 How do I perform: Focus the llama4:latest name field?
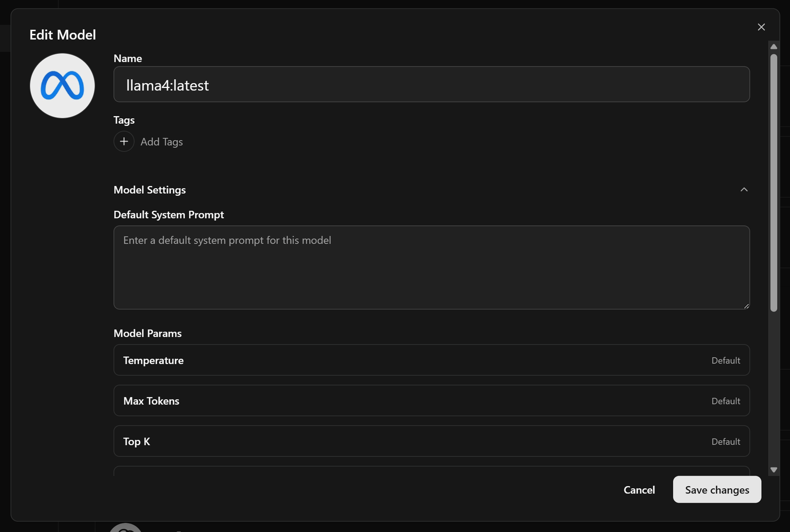pos(431,85)
